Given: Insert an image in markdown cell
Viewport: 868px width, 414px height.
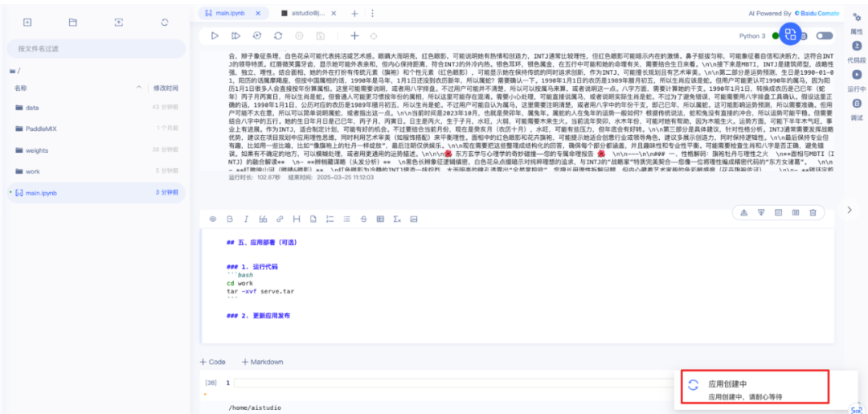Looking at the screenshot, I should pos(414,219).
